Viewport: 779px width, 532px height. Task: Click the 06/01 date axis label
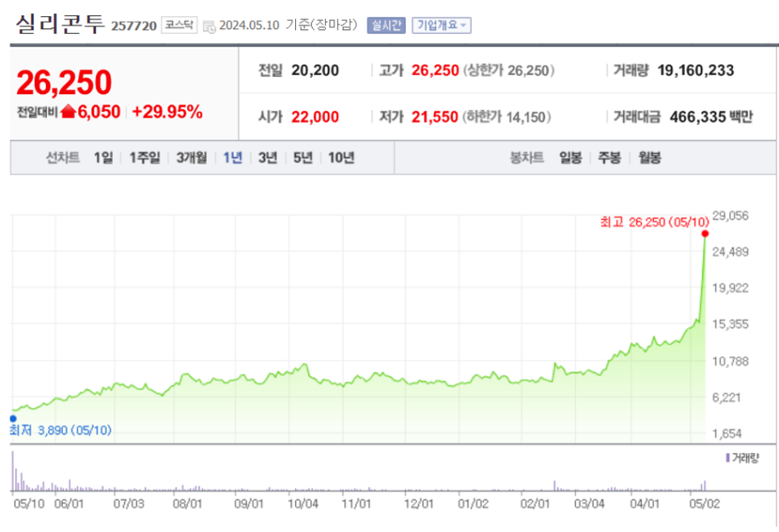point(69,504)
